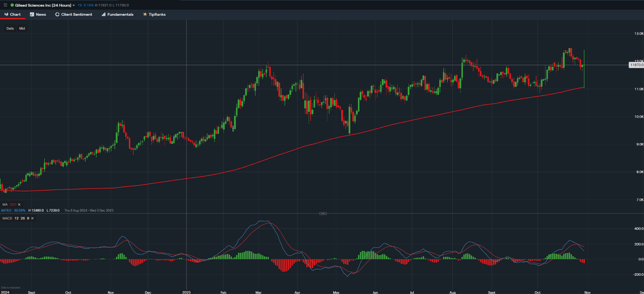The image size is (644, 294).
Task: Click the green live market status dot
Action: 12,5
